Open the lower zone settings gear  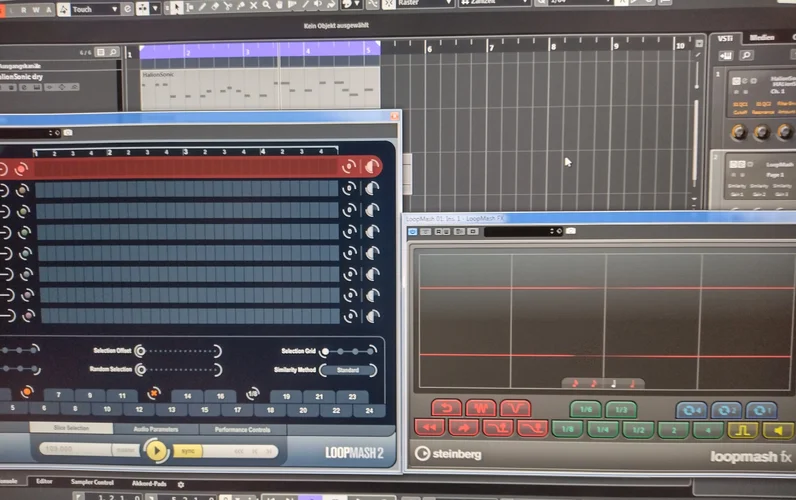point(181,485)
